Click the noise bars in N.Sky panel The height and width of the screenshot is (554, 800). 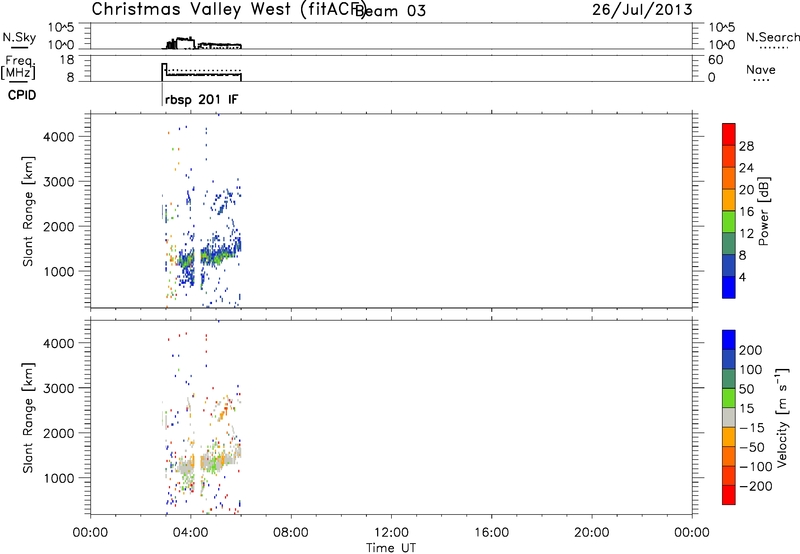pyautogui.click(x=202, y=43)
